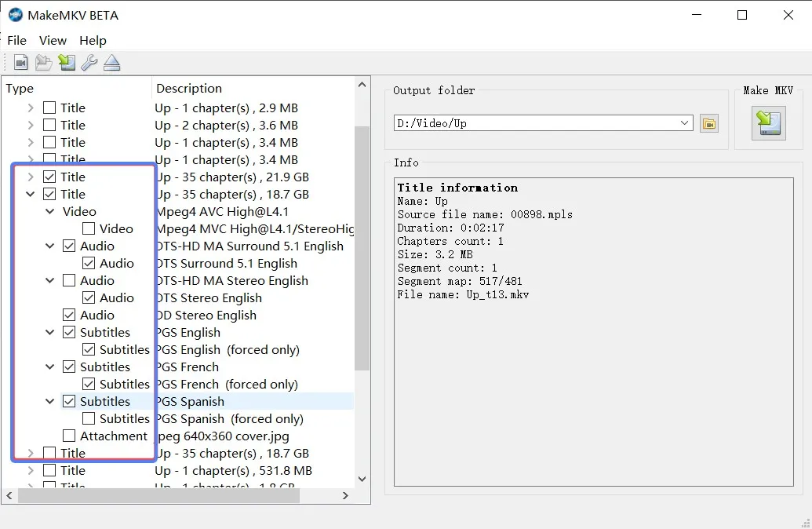
Task: Eject the disc using the toolbar icon
Action: pos(112,62)
